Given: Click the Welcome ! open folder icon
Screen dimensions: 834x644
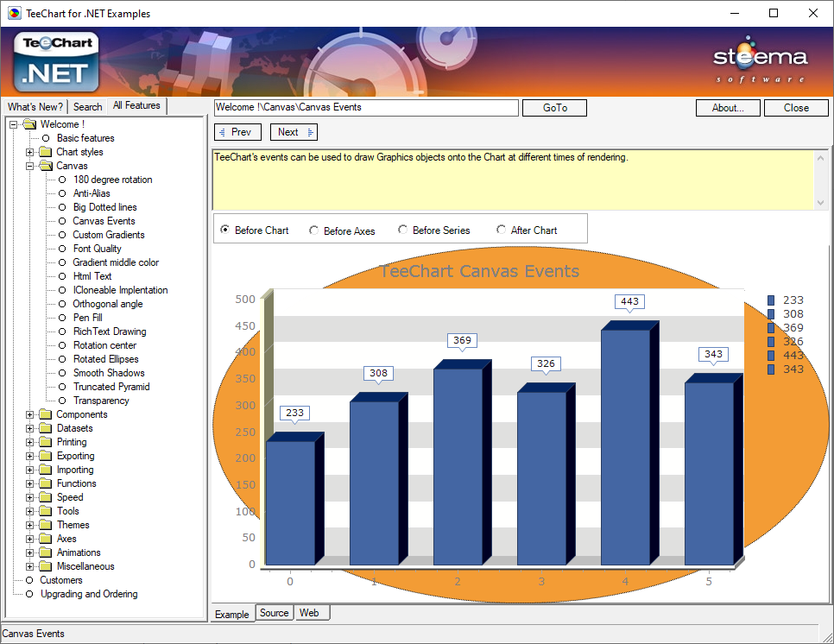Looking at the screenshot, I should [29, 124].
